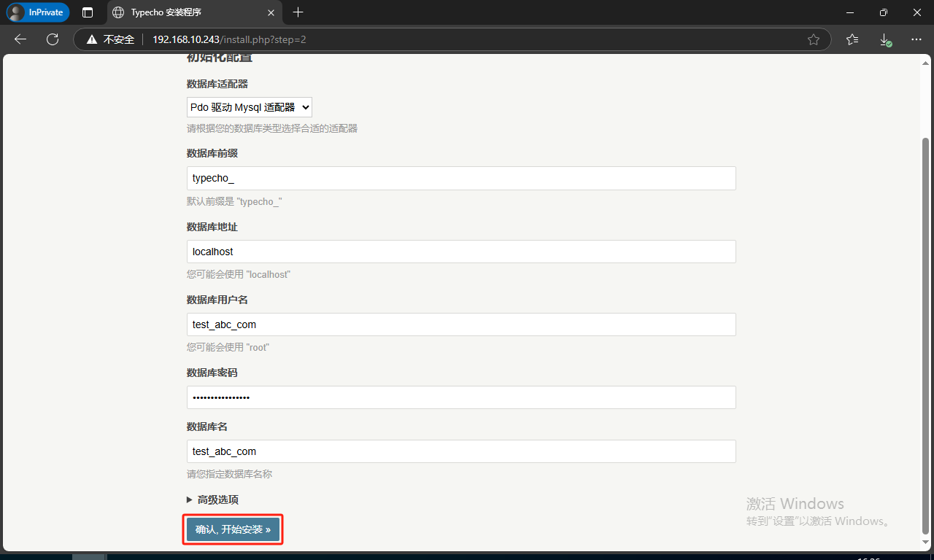The width and height of the screenshot is (934, 560).
Task: Click the InPrivate profile badge
Action: [38, 12]
